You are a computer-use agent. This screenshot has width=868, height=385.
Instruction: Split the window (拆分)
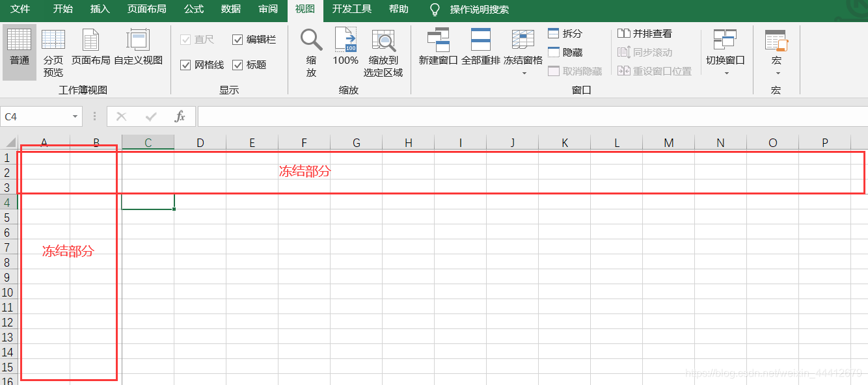(x=565, y=33)
